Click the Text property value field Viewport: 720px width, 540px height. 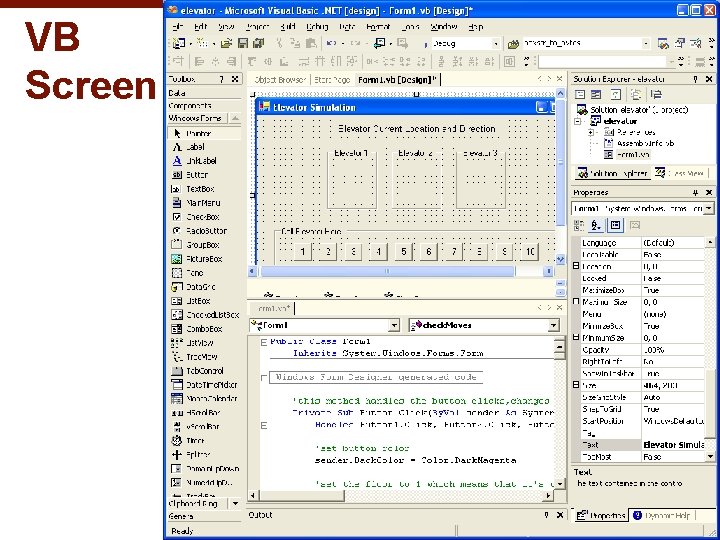(673, 444)
